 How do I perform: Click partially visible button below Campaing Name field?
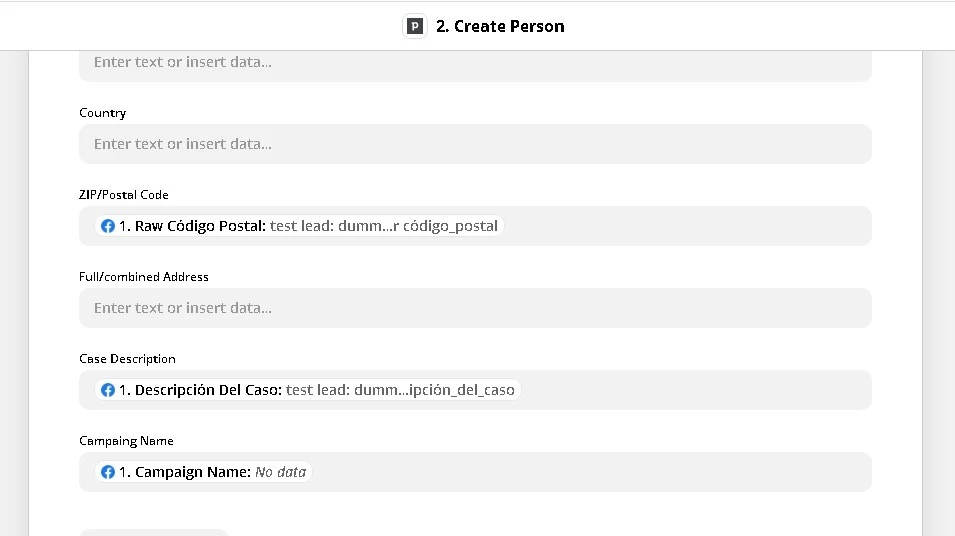click(x=154, y=532)
